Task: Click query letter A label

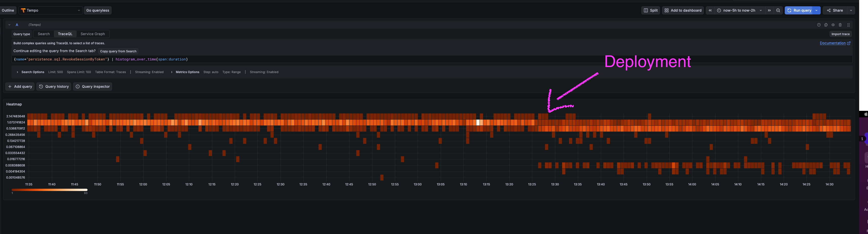Action: pyautogui.click(x=17, y=25)
